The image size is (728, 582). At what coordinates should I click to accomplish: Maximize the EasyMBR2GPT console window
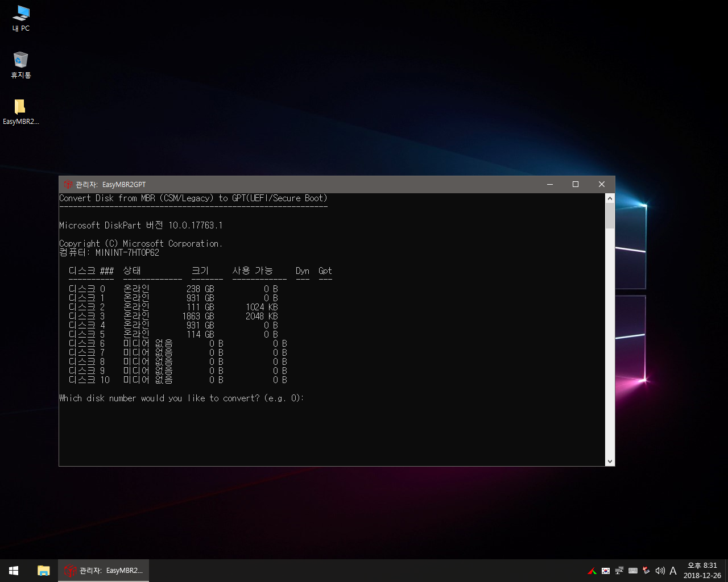point(576,184)
